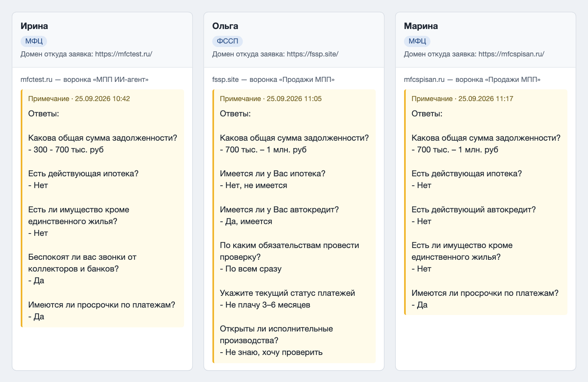Click the card title "Марина"
The image size is (588, 382).
click(x=421, y=26)
